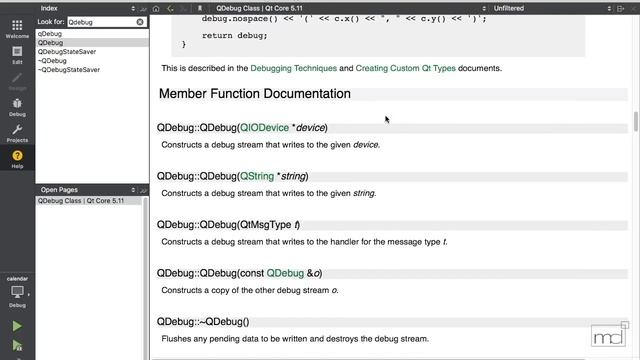640x360 pixels.
Task: Click the help page vertical scrollbar
Action: tap(636, 122)
